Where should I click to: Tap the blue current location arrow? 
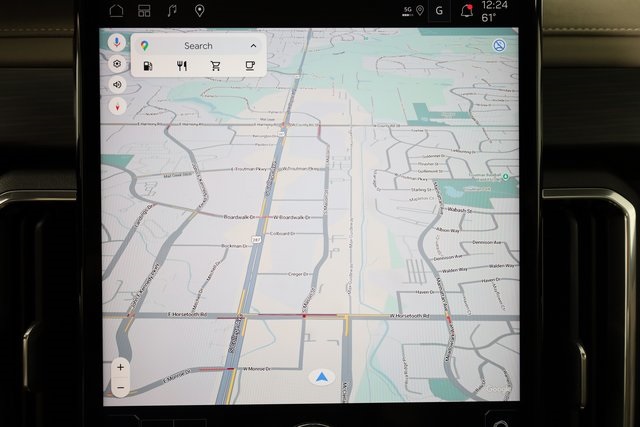click(x=322, y=378)
